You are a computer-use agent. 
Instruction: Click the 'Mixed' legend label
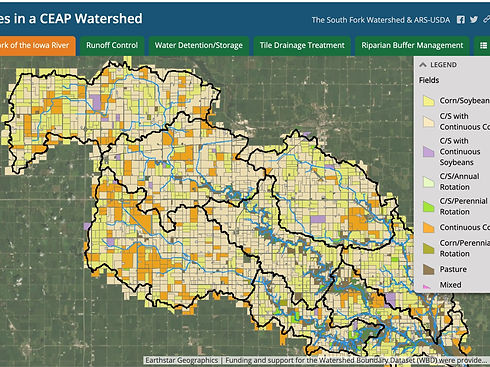tap(450, 285)
